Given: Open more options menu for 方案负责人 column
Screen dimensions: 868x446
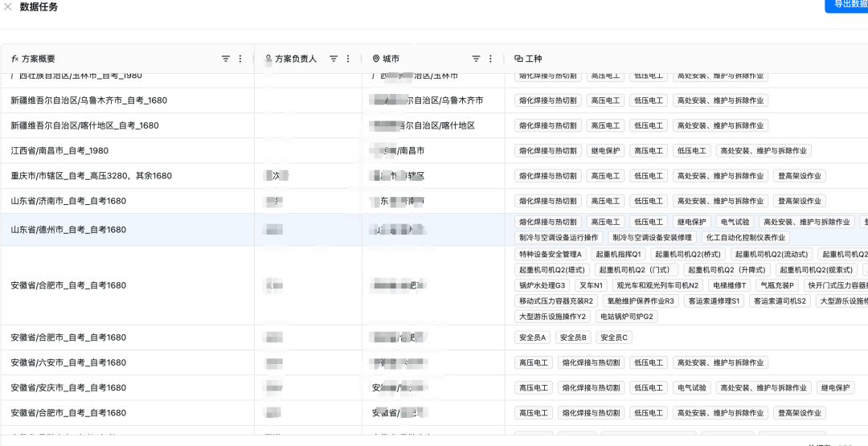Looking at the screenshot, I should click(x=348, y=59).
